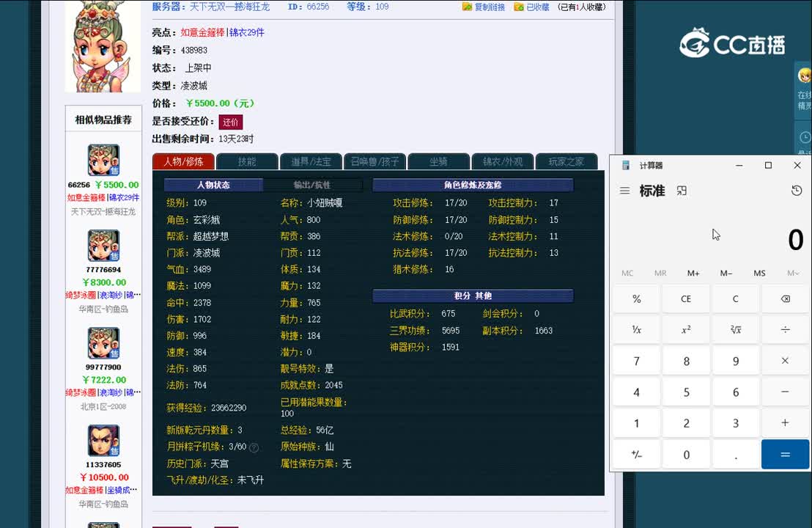Click the divide operator key

coord(785,329)
